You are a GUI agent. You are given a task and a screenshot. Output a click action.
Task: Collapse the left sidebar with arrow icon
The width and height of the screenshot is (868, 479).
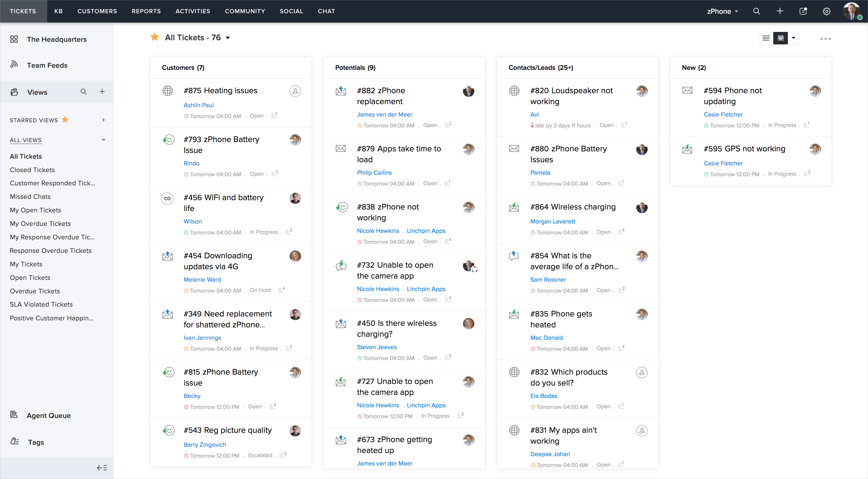point(102,468)
